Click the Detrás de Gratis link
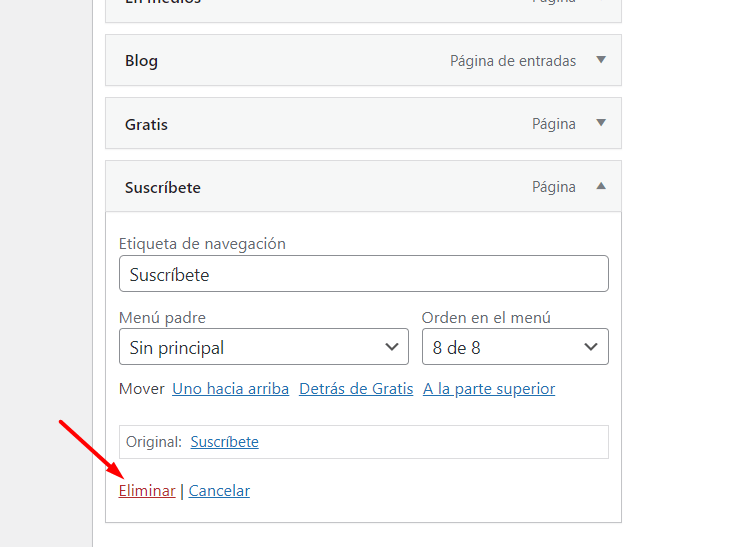 [356, 388]
